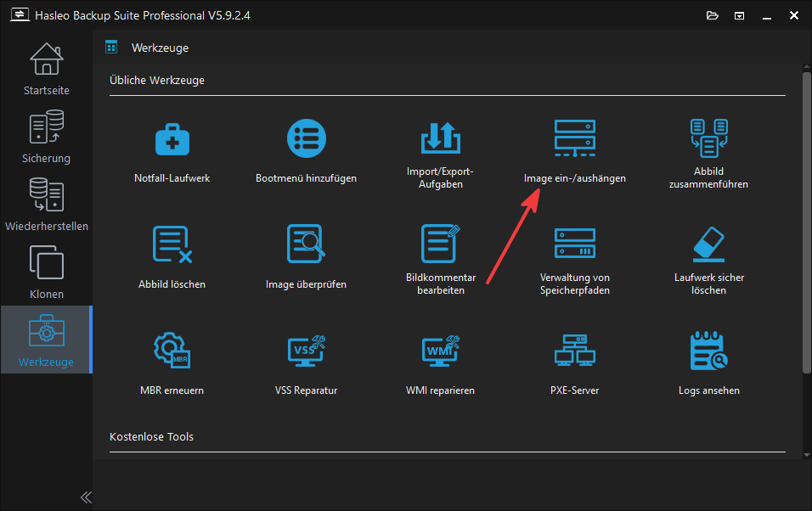Open Verwaltung von Speicherpfaden
812x511 pixels.
(575, 261)
